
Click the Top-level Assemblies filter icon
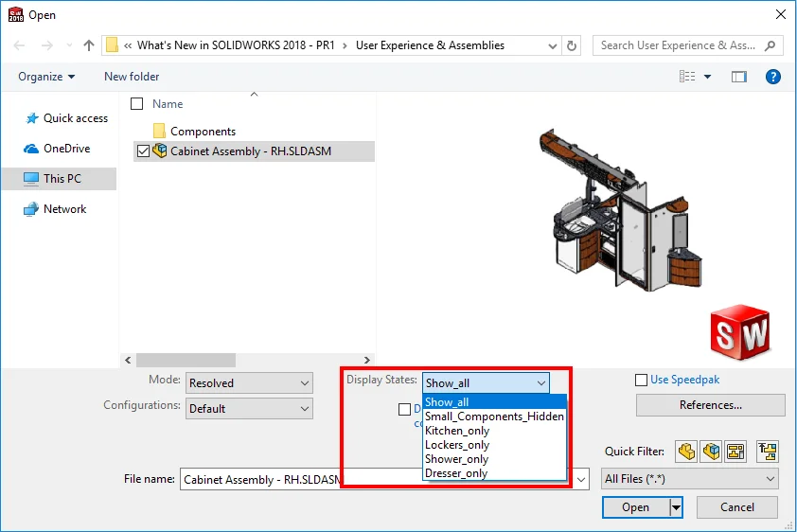(767, 452)
